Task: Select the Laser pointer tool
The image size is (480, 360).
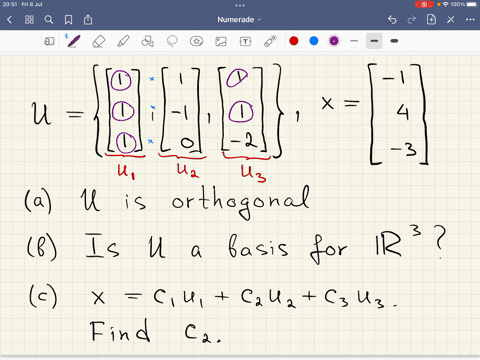Action: pos(270,41)
